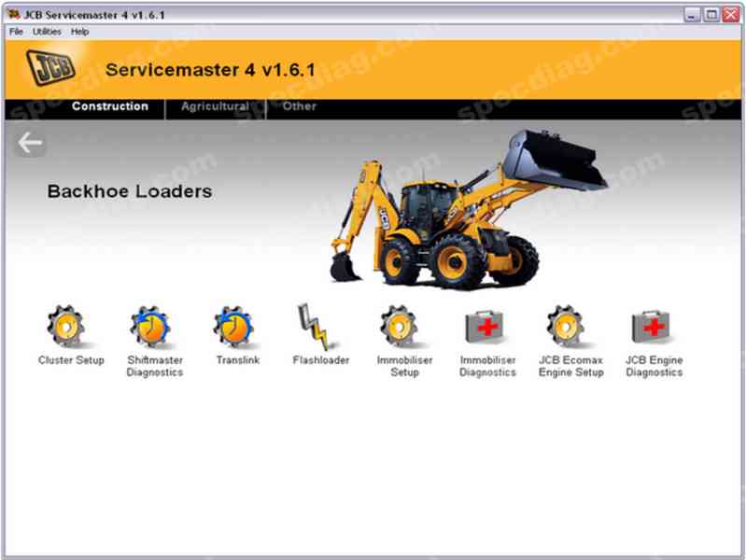Viewport: 746px width, 560px height.
Task: Open the Translink tool icon
Action: [234, 327]
